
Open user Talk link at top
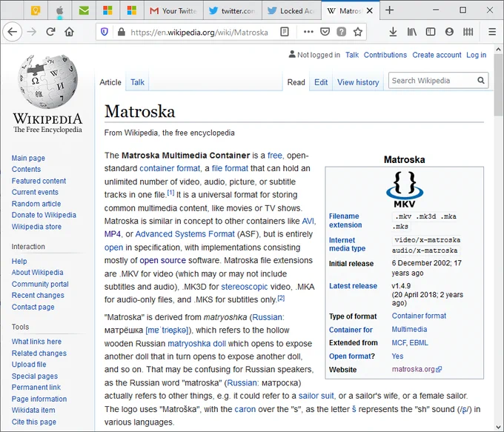tap(352, 55)
